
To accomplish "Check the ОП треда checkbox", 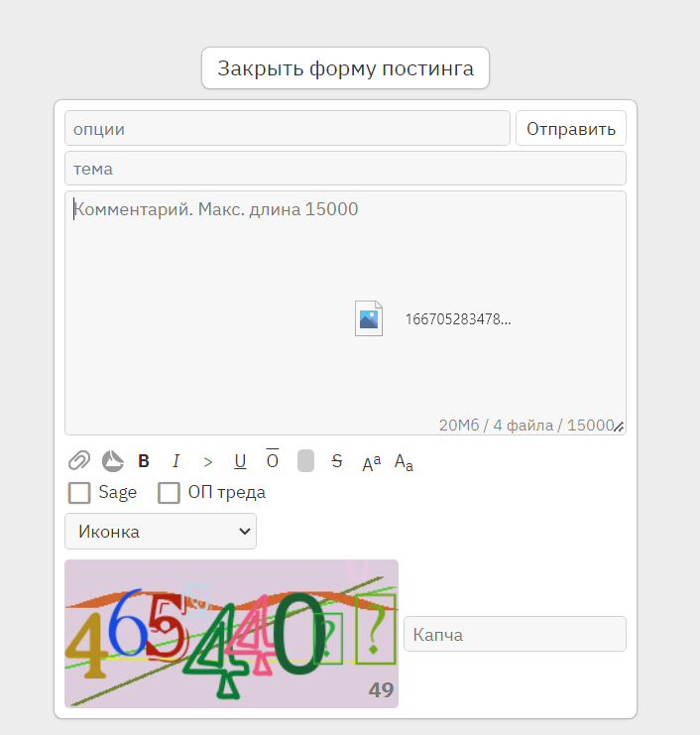I will click(x=169, y=493).
